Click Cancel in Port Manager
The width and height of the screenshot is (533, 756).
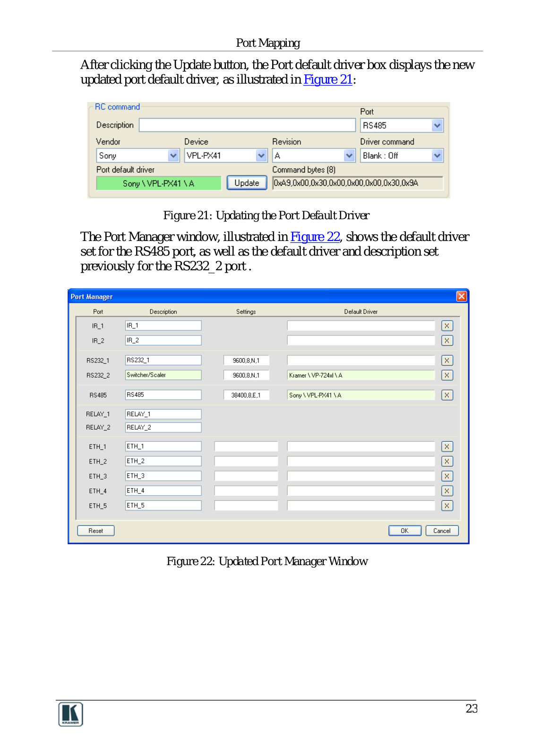tap(442, 531)
